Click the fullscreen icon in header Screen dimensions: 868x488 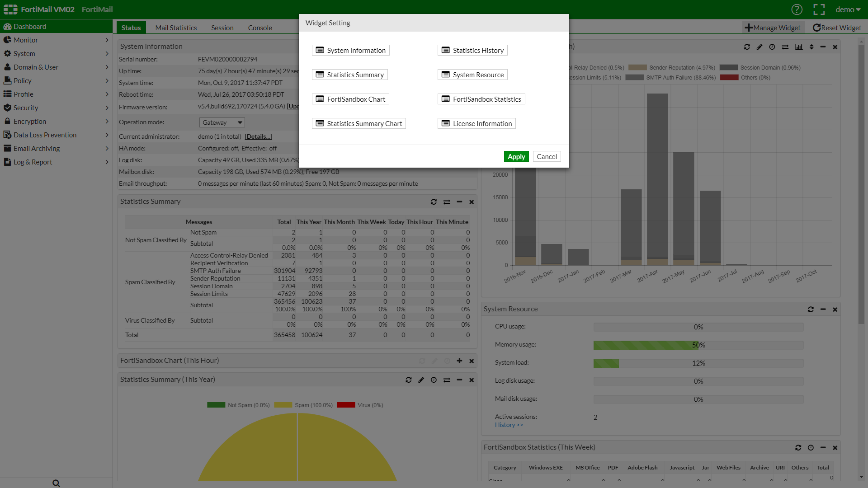pyautogui.click(x=819, y=9)
